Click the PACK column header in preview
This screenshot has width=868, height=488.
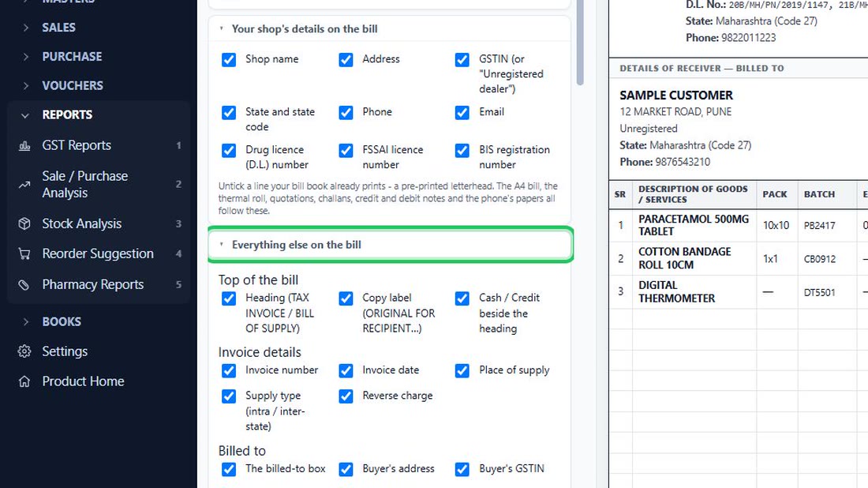(x=774, y=194)
